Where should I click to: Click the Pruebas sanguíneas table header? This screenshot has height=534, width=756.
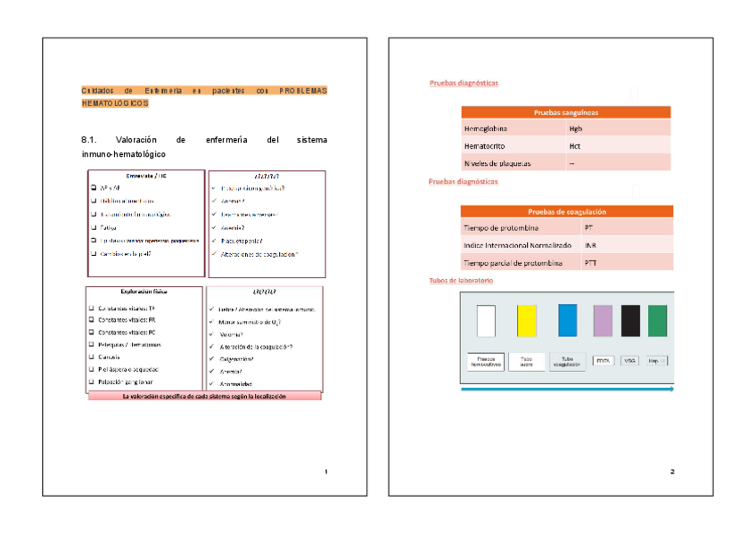pos(566,112)
